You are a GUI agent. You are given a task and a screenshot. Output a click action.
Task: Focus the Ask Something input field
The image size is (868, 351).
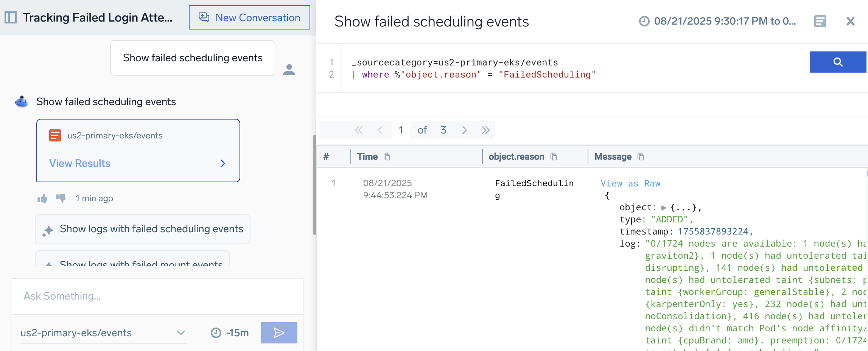157,296
